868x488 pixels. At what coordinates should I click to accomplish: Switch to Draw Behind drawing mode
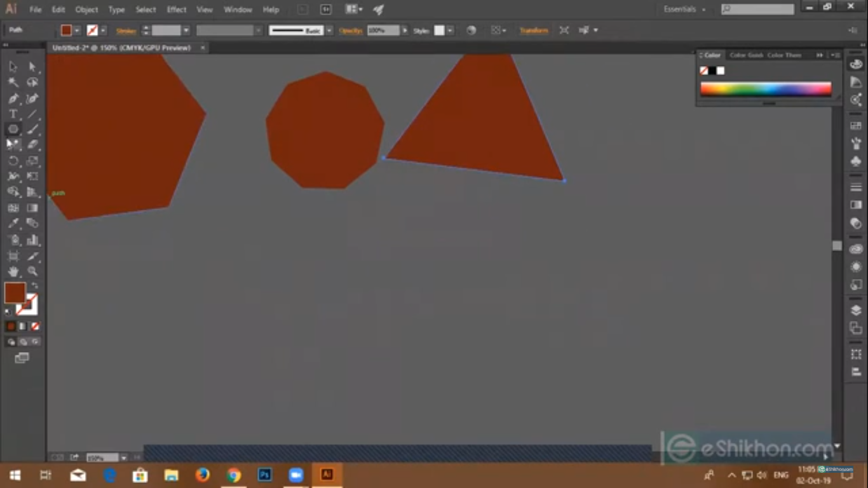[x=22, y=341]
